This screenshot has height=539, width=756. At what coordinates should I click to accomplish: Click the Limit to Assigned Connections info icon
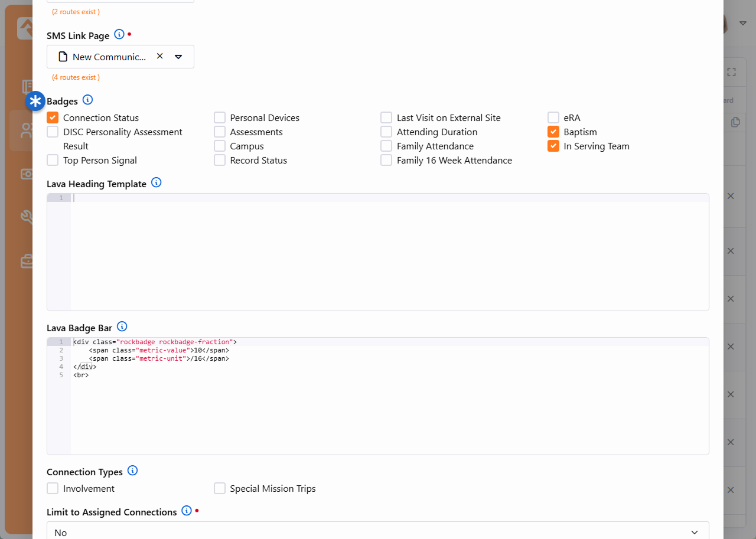[x=187, y=511]
